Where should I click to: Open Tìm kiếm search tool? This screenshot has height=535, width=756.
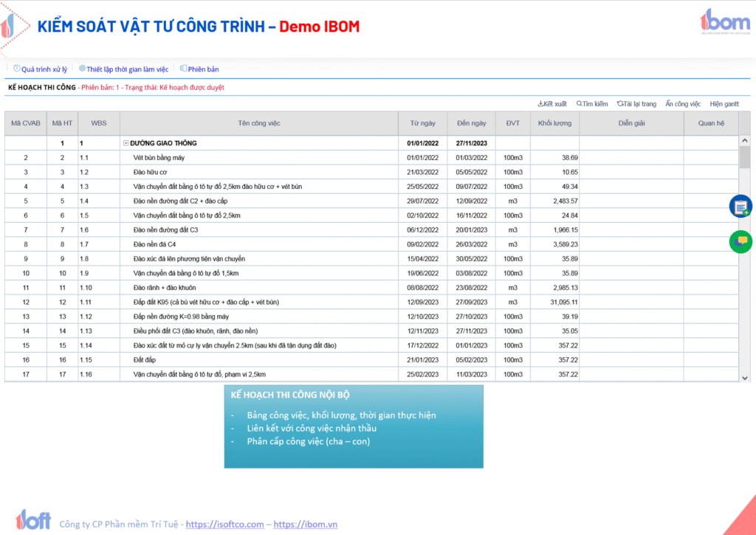coord(592,104)
